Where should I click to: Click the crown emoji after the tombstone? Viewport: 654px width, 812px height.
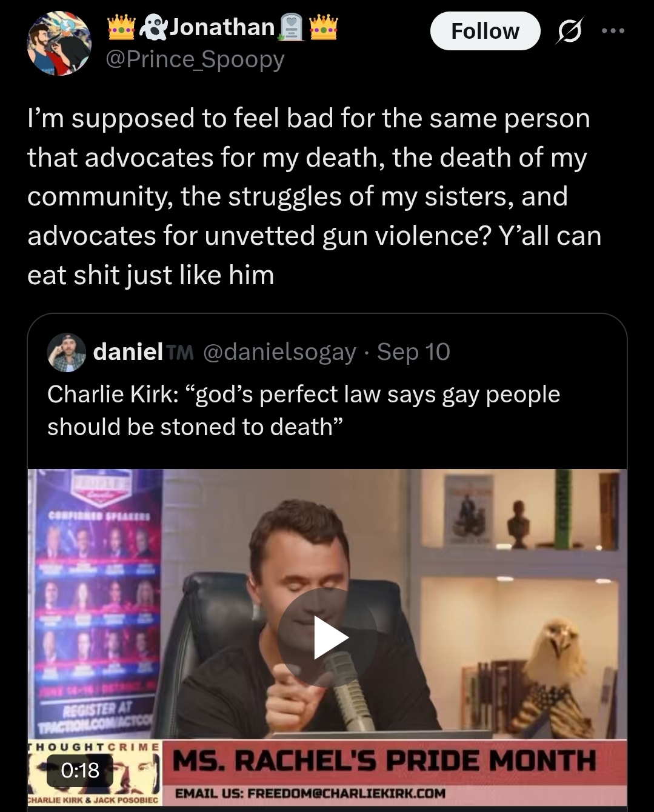click(324, 27)
